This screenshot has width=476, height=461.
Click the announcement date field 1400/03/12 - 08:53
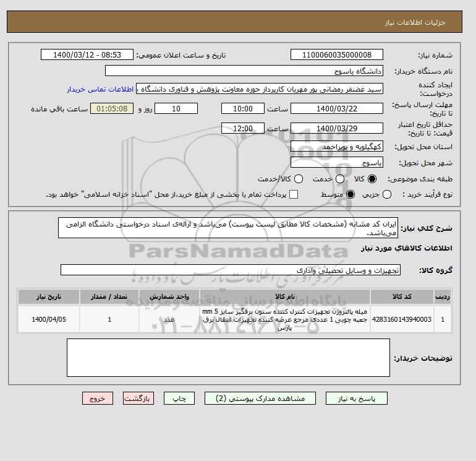click(87, 54)
